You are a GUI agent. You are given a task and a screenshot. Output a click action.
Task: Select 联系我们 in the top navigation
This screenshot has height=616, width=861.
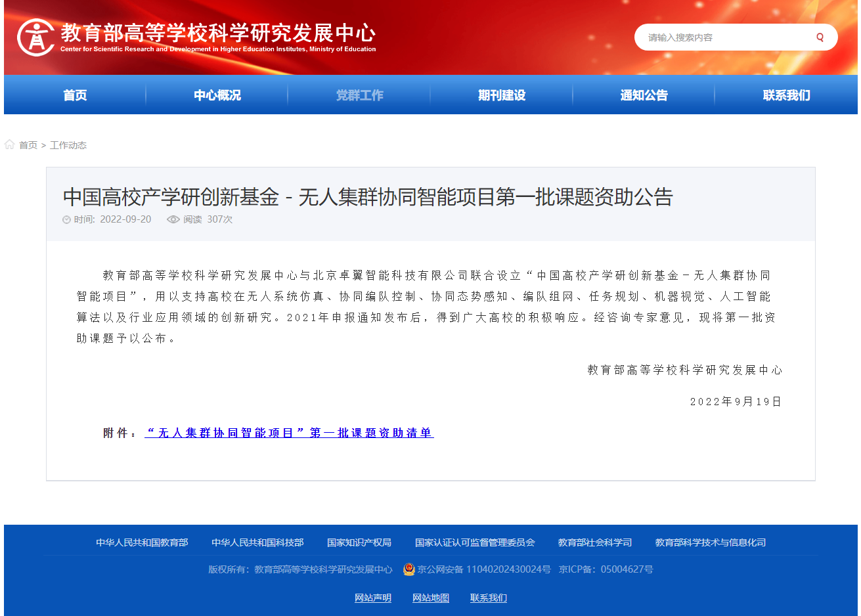tap(786, 95)
